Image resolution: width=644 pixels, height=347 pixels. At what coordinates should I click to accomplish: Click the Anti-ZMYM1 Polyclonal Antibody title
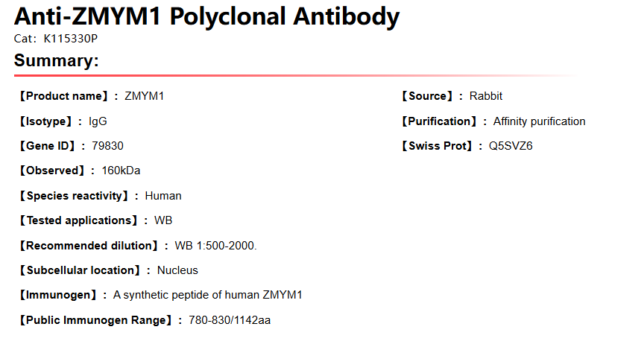[206, 16]
